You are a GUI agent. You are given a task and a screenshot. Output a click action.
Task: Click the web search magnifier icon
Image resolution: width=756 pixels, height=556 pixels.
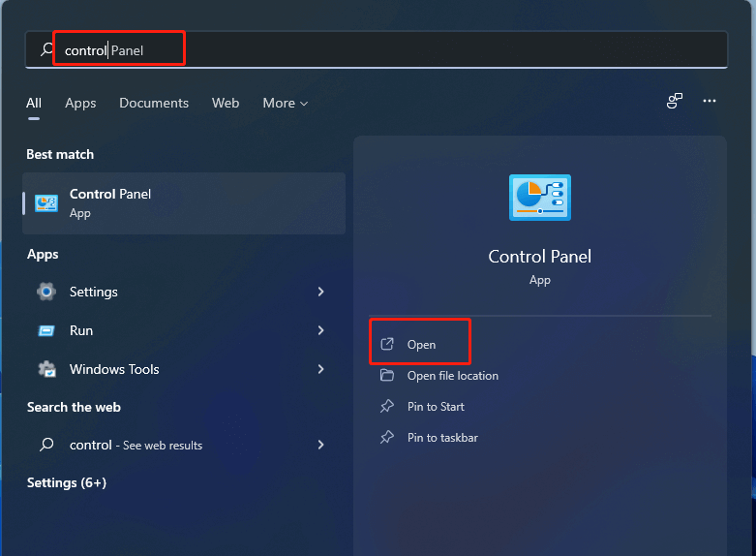[46, 444]
